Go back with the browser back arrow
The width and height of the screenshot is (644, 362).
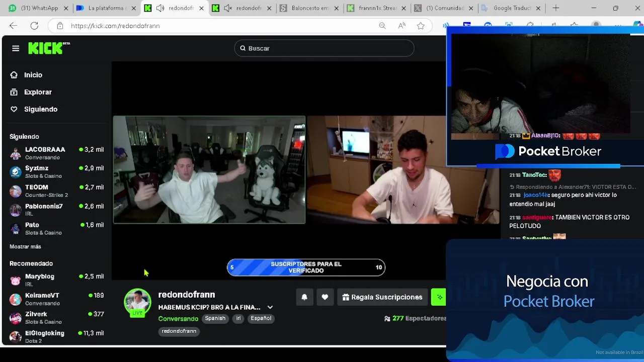[13, 26]
